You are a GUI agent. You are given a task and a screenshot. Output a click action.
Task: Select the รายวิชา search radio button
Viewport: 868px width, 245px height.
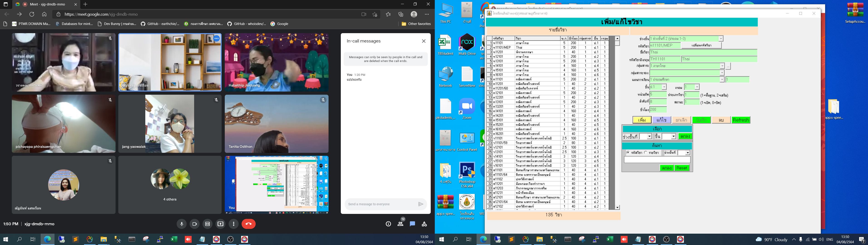646,153
